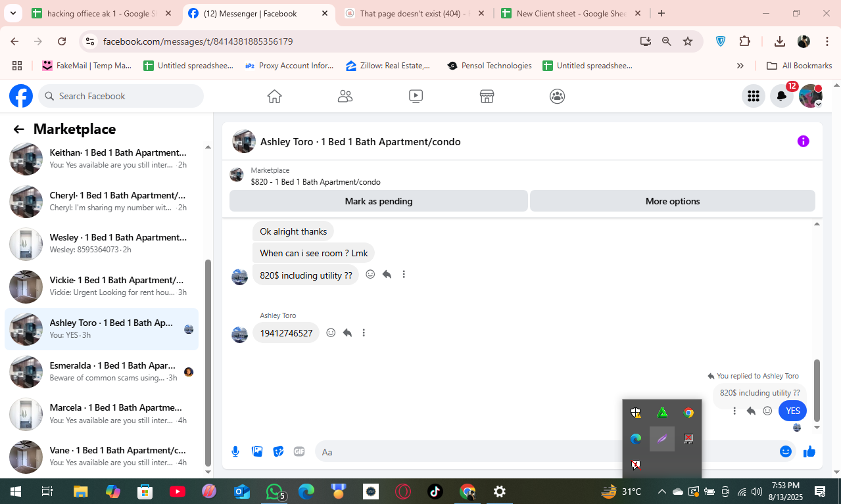Open more options for sent YES message
Viewport: 841px width, 504px height.
(734, 411)
